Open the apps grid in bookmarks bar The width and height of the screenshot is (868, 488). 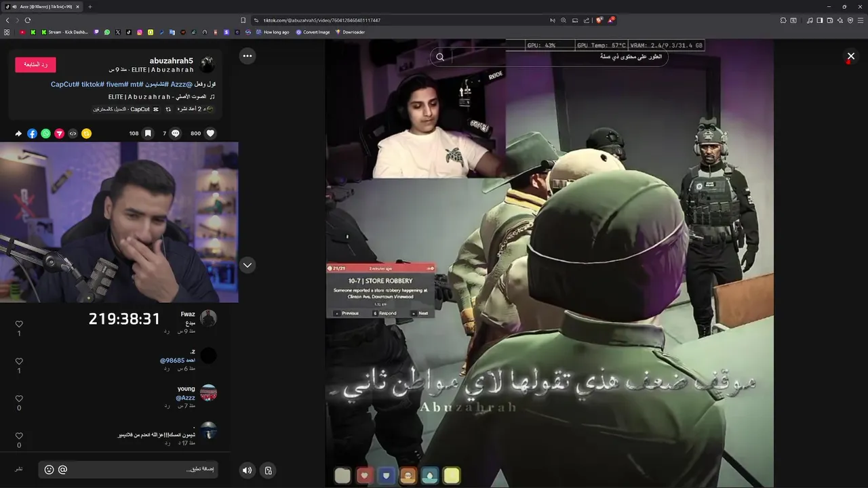pyautogui.click(x=7, y=32)
